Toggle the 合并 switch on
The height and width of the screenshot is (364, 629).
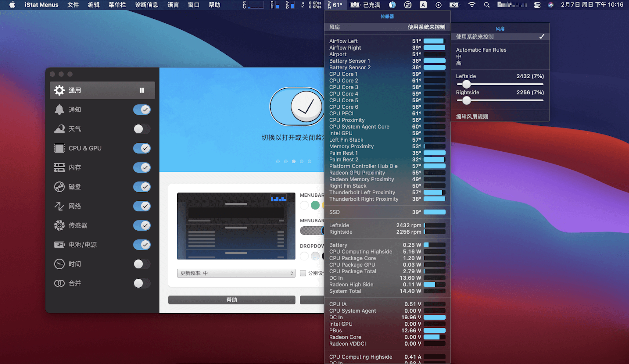141,283
